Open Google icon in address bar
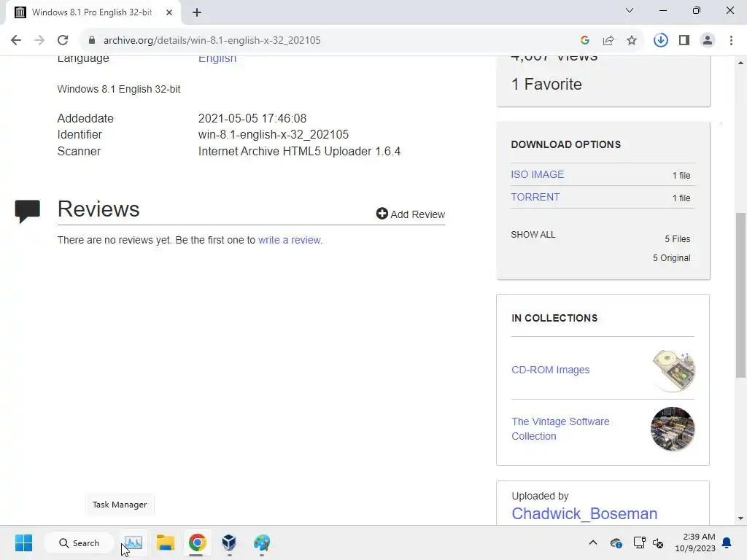Image resolution: width=747 pixels, height=560 pixels. 585,41
